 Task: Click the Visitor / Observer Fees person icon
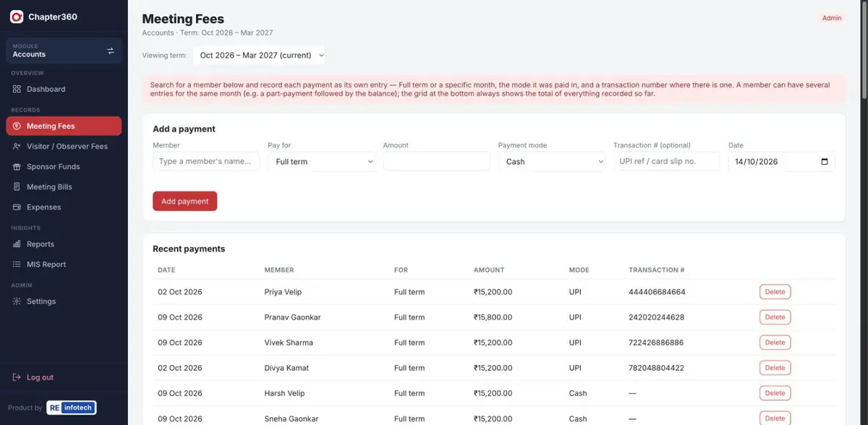17,146
